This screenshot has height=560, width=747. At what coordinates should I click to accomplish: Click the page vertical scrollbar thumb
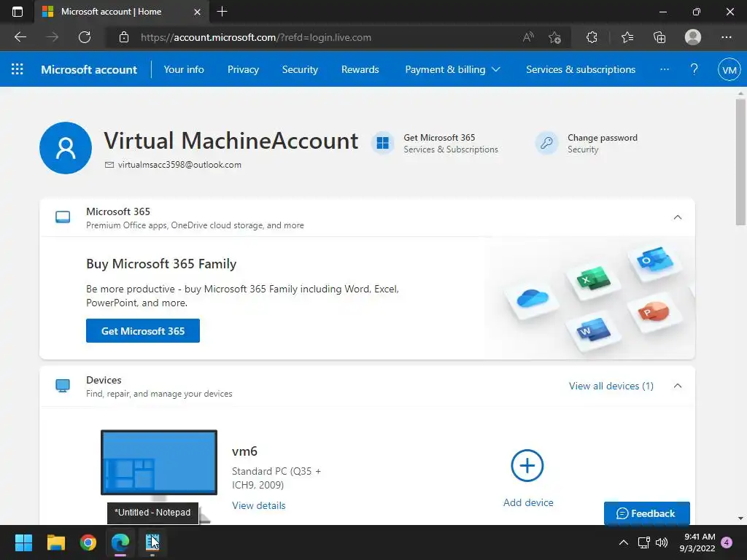point(740,162)
